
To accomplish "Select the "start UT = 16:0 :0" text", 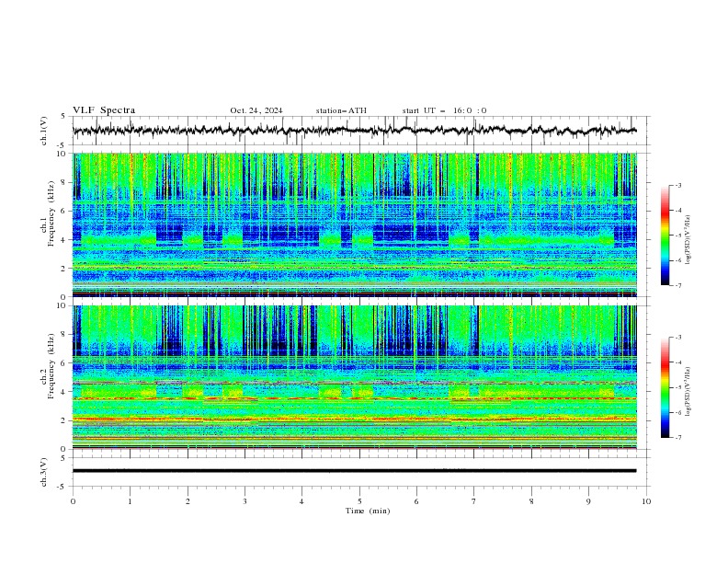I will 444,110.
